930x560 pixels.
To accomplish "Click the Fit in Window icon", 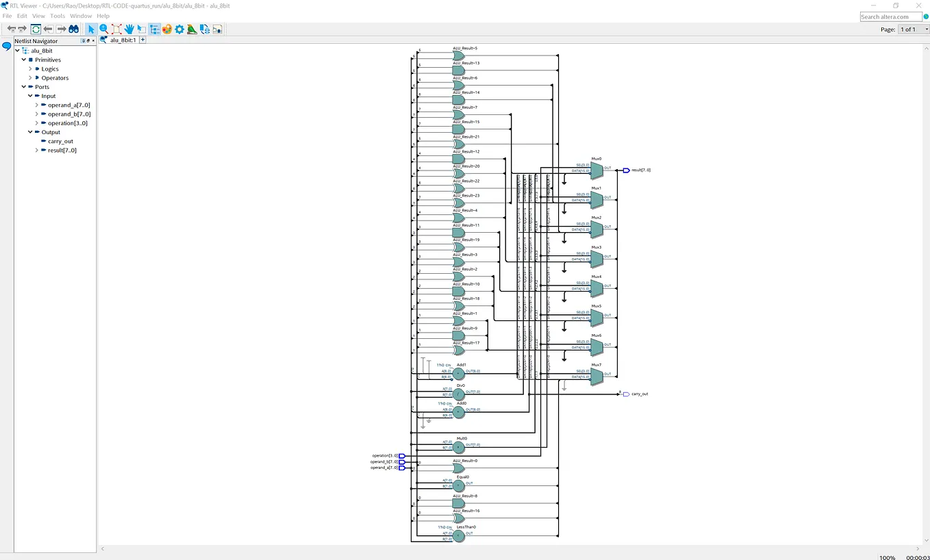I will coord(115,29).
